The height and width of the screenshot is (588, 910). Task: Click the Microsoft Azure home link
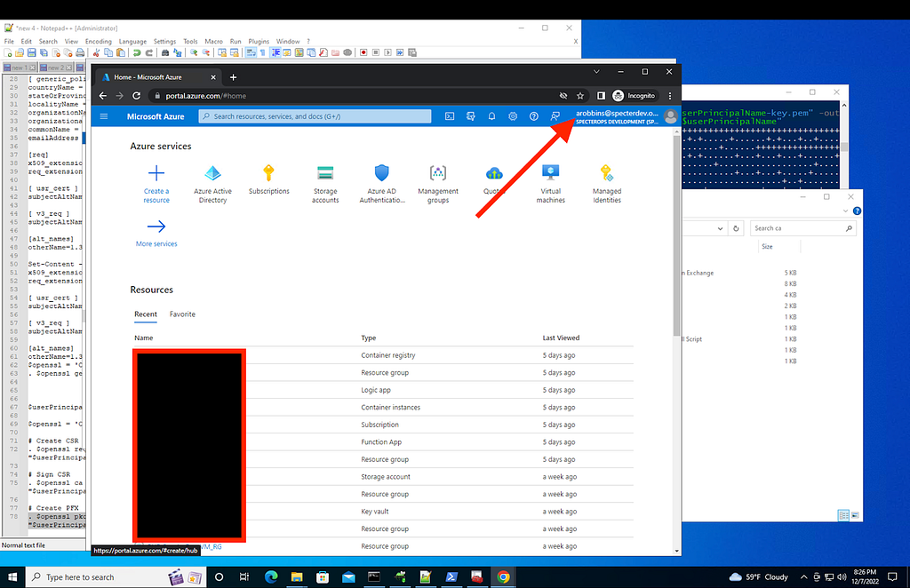click(156, 116)
